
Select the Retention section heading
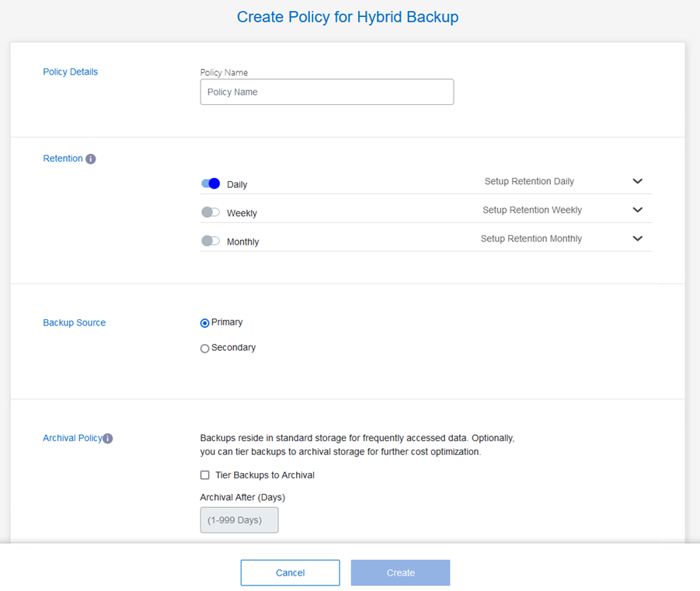62,158
